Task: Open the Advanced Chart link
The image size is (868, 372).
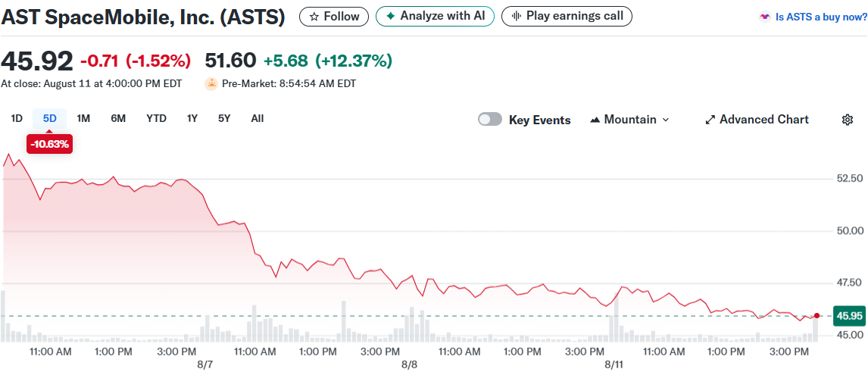Action: 757,120
